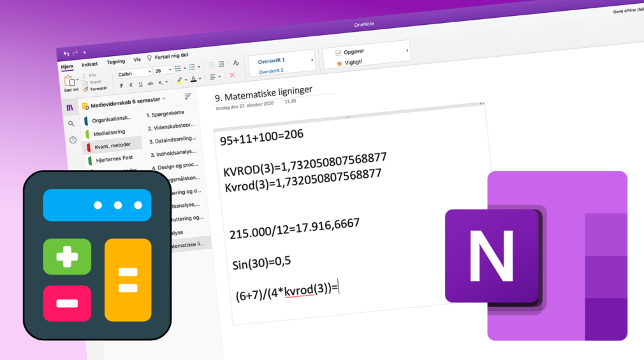This screenshot has width=644, height=360.
Task: Apply the Overskrift 2 style
Action: [271, 71]
